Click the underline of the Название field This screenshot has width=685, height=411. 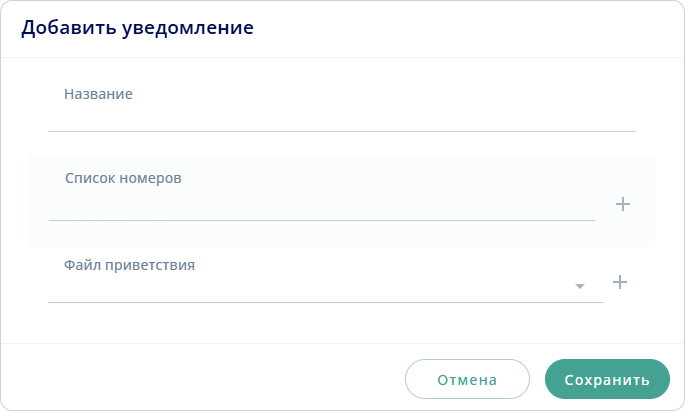click(341, 131)
